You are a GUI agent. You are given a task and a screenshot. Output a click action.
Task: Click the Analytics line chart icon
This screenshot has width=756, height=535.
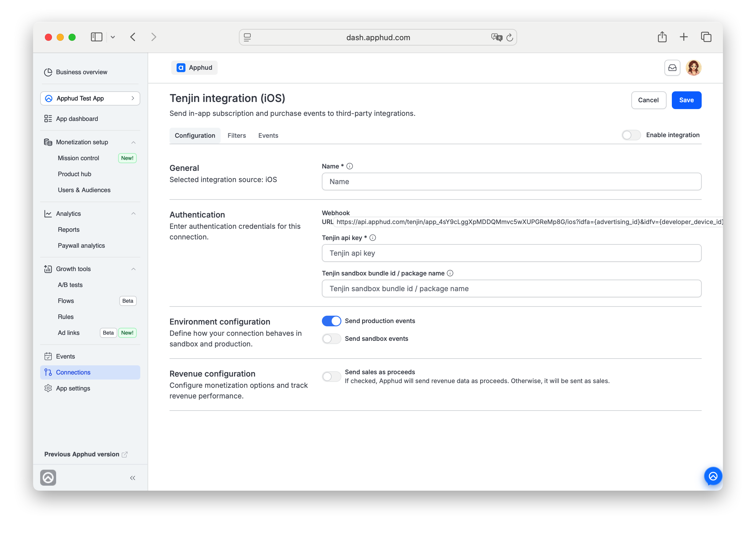tap(48, 214)
